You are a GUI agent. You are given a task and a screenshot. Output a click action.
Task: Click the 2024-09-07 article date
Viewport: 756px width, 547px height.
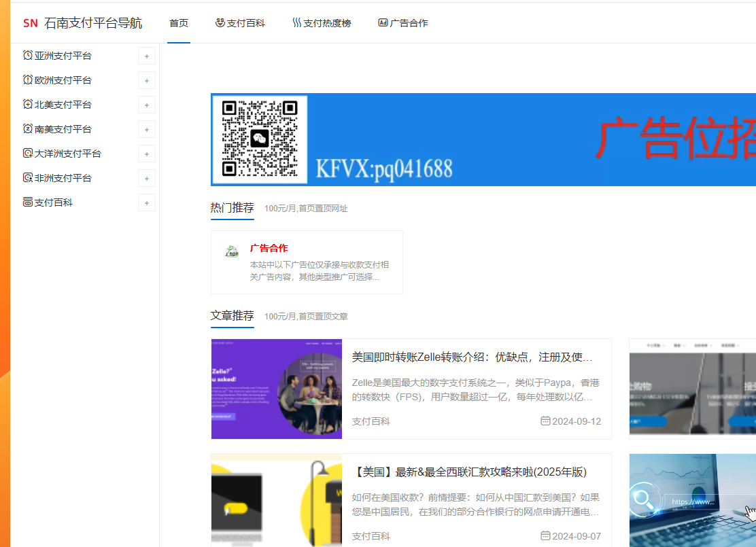coord(576,536)
